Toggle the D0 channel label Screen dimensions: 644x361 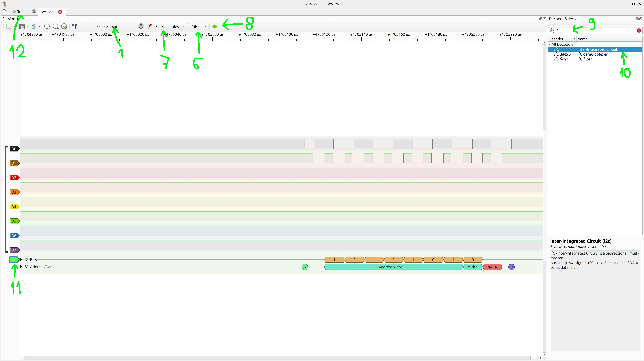pos(14,149)
